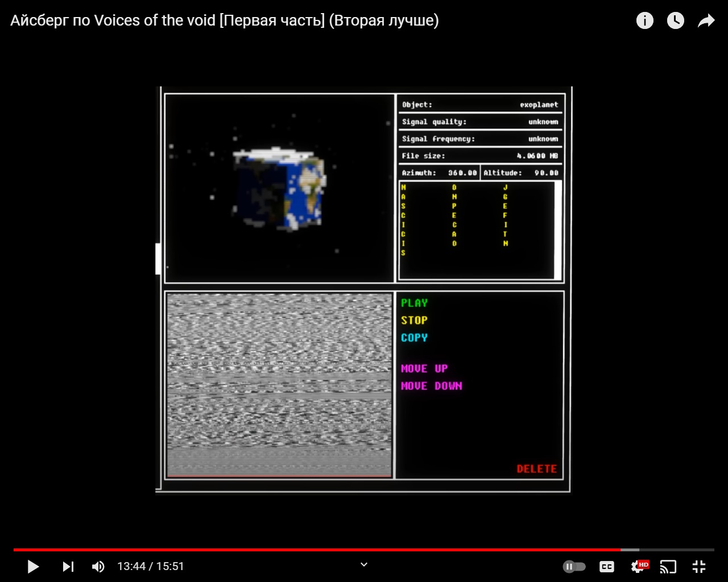728x582 pixels.
Task: Toggle the autoplay switch
Action: [574, 566]
